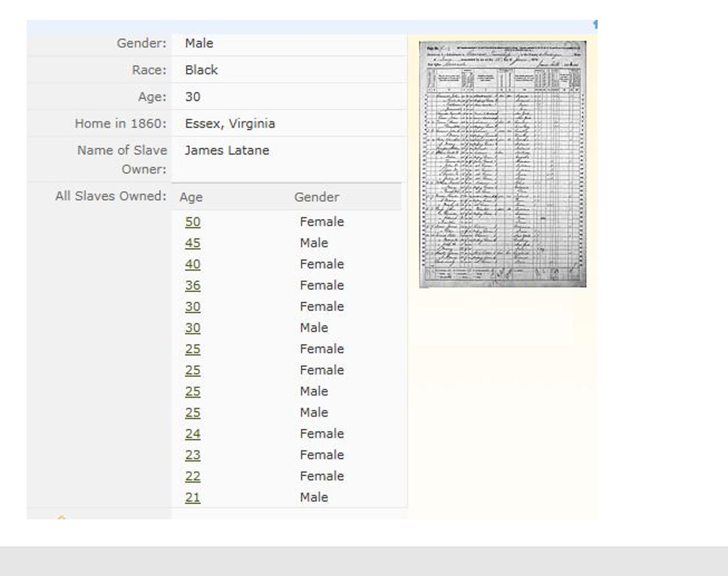Open the 1860 census record image thumbnail
Image resolution: width=728 pixels, height=576 pixels.
click(x=502, y=164)
